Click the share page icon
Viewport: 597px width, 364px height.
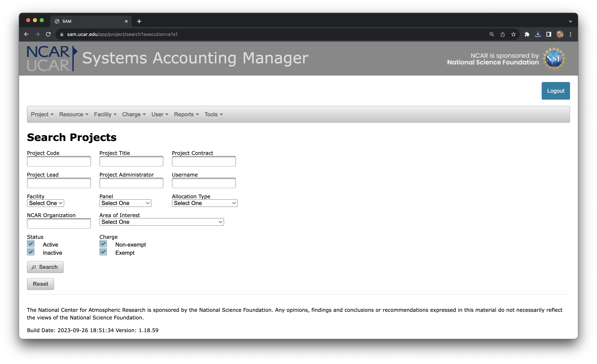502,34
